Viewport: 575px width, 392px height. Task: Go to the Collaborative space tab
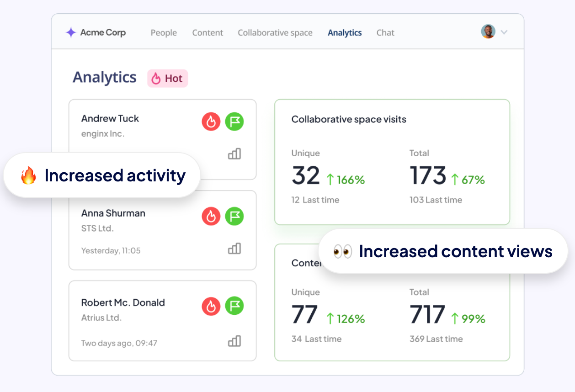pyautogui.click(x=275, y=33)
